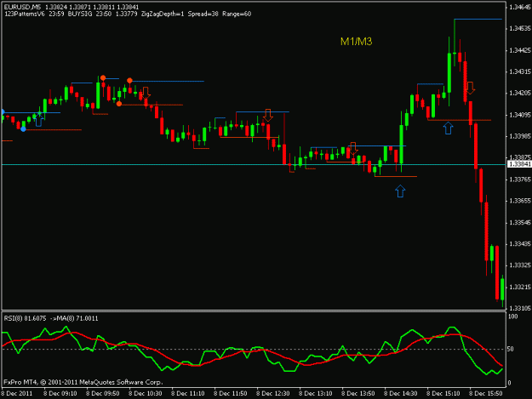
Task: Click the 8 Dec 12:30 time label
Action: point(272,394)
